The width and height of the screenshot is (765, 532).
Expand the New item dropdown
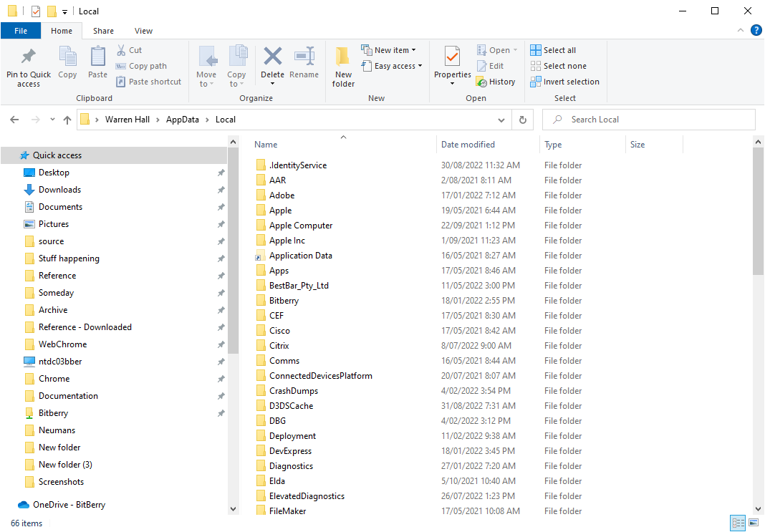[x=389, y=50]
